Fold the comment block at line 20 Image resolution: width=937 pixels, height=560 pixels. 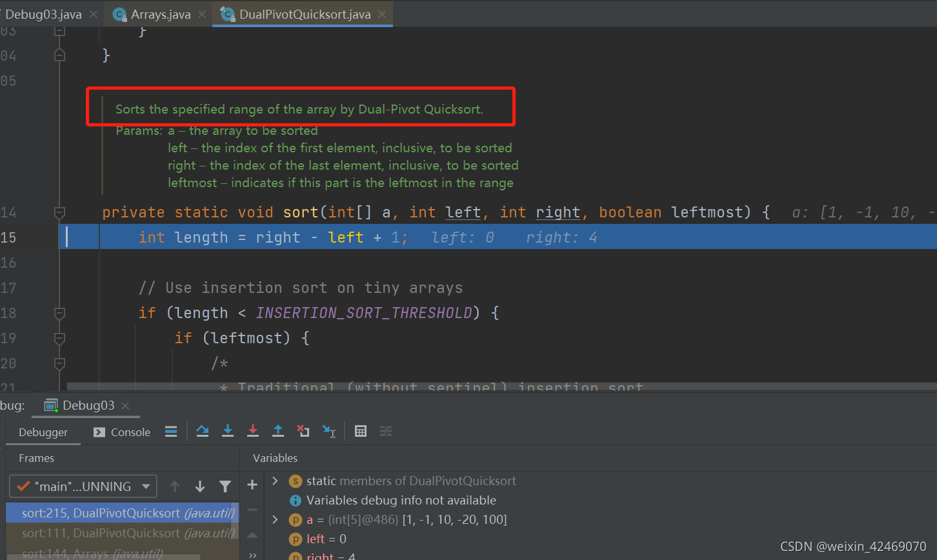59,363
